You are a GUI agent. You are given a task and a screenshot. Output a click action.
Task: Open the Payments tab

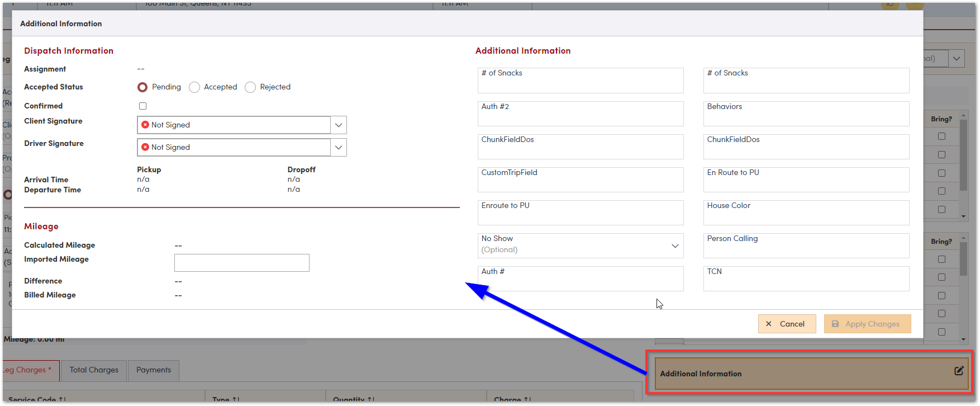pyautogui.click(x=154, y=370)
